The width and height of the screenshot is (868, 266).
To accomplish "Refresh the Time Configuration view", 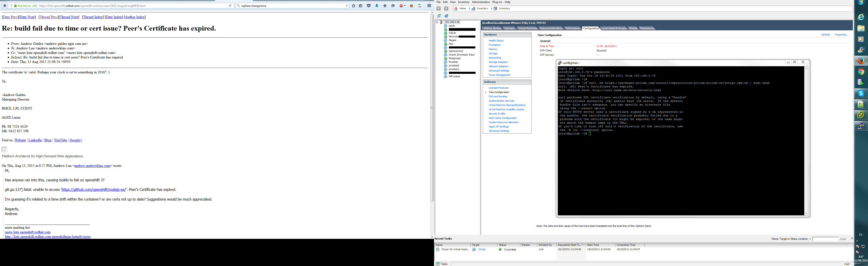I will click(x=826, y=35).
